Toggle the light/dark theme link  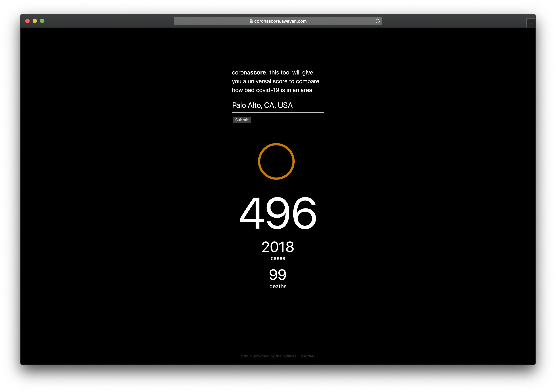pyautogui.click(x=307, y=356)
